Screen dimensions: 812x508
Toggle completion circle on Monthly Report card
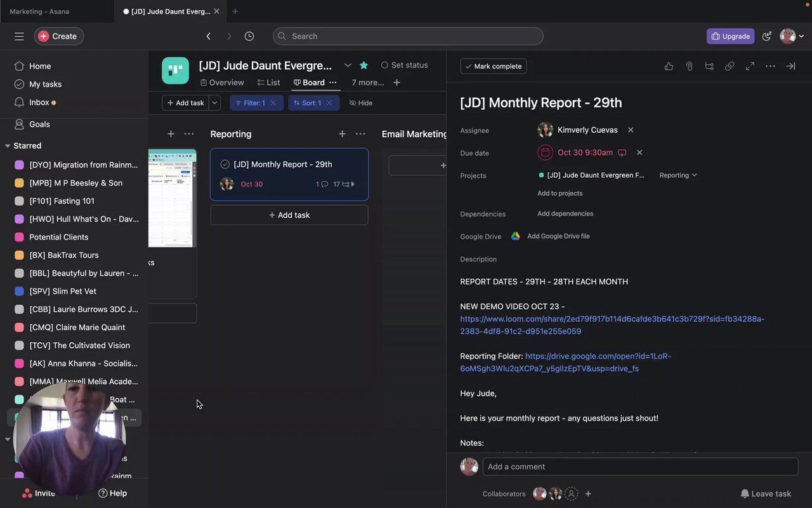pyautogui.click(x=225, y=164)
